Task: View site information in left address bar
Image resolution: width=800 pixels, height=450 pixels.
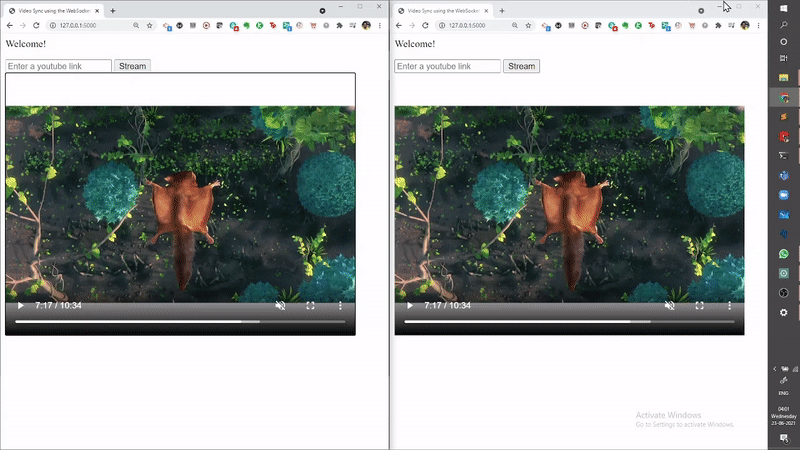Action: 53,26
